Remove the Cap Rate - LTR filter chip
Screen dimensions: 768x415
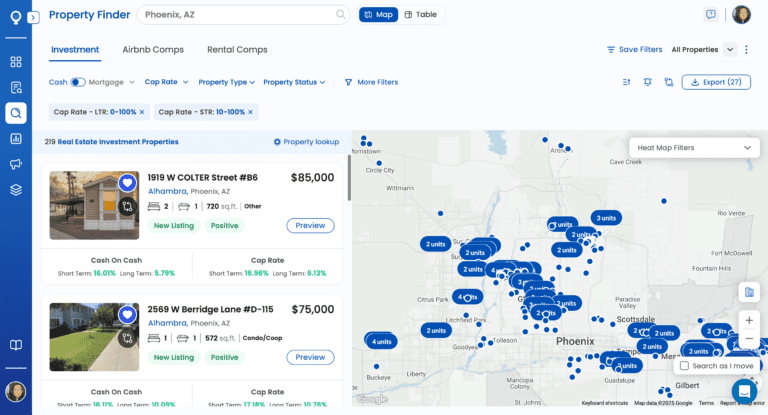(142, 112)
